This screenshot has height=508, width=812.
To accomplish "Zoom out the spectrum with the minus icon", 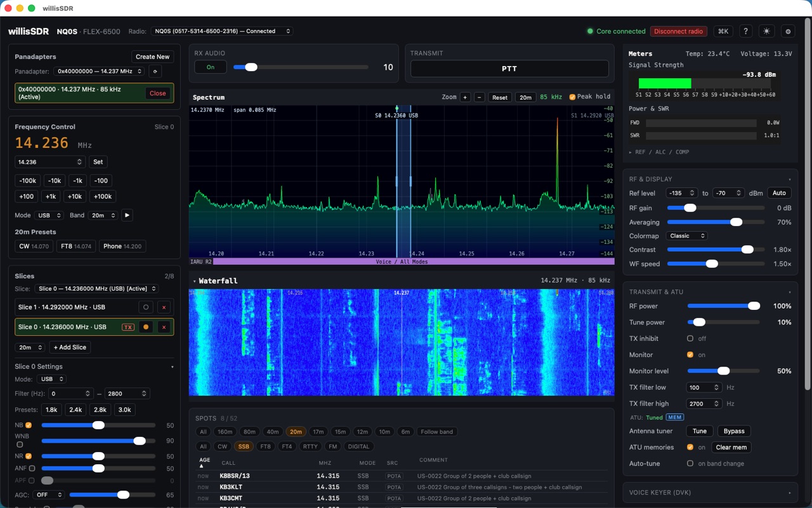I will tap(480, 97).
